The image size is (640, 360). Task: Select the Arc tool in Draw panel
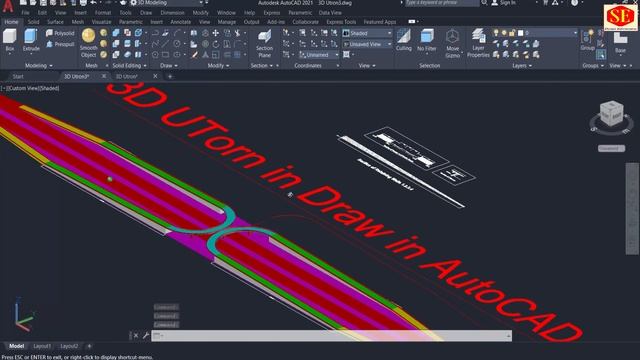[x=177, y=33]
